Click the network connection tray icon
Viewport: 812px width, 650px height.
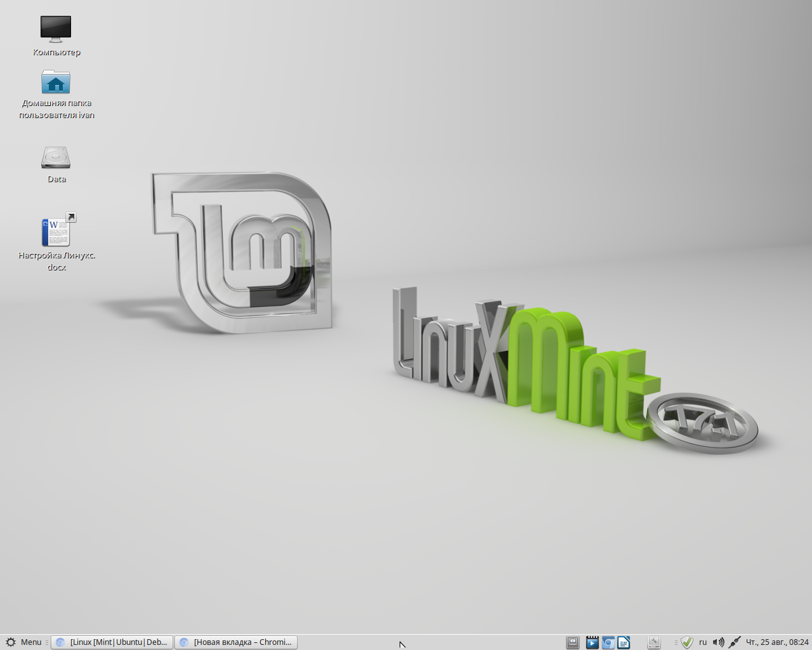(734, 642)
